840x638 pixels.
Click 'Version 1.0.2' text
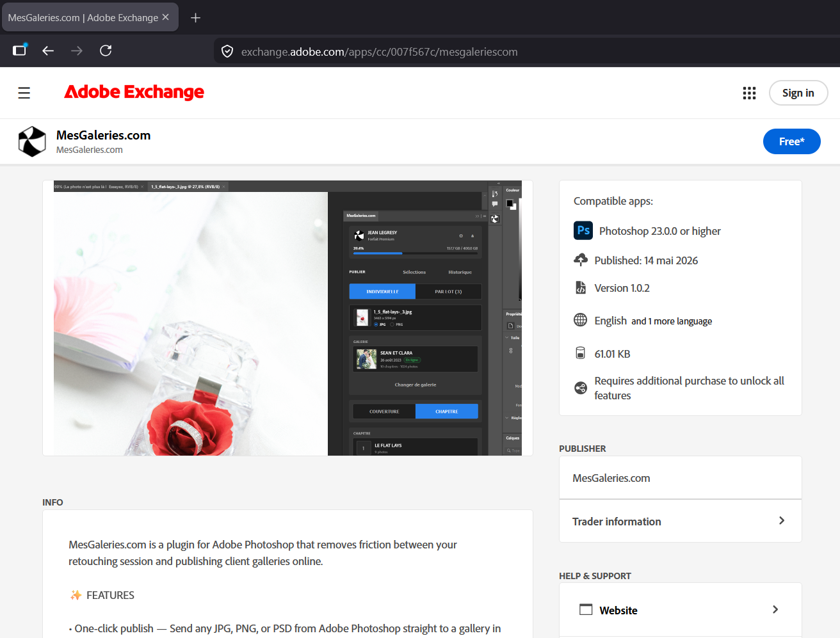[622, 288]
